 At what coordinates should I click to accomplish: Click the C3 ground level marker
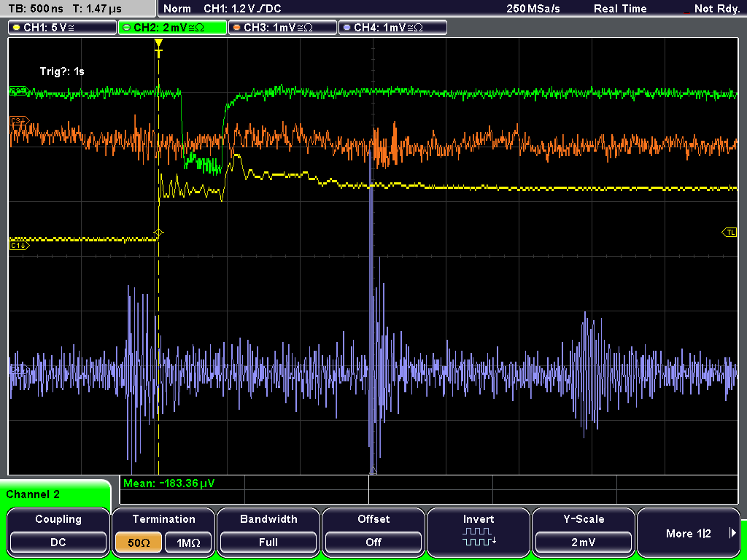pos(20,122)
